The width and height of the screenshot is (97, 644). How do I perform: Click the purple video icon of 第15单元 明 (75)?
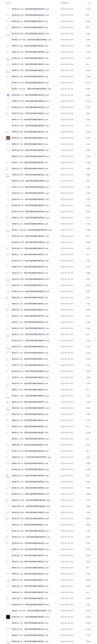point(8,95)
